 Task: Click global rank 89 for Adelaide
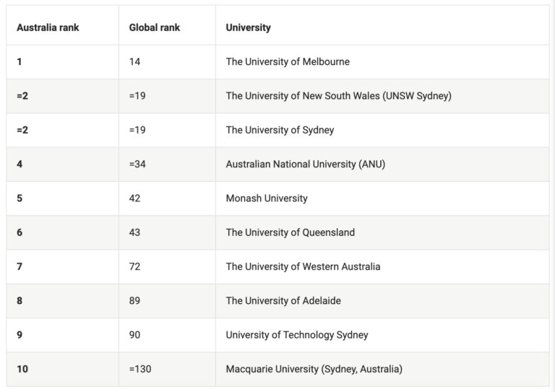[135, 301]
